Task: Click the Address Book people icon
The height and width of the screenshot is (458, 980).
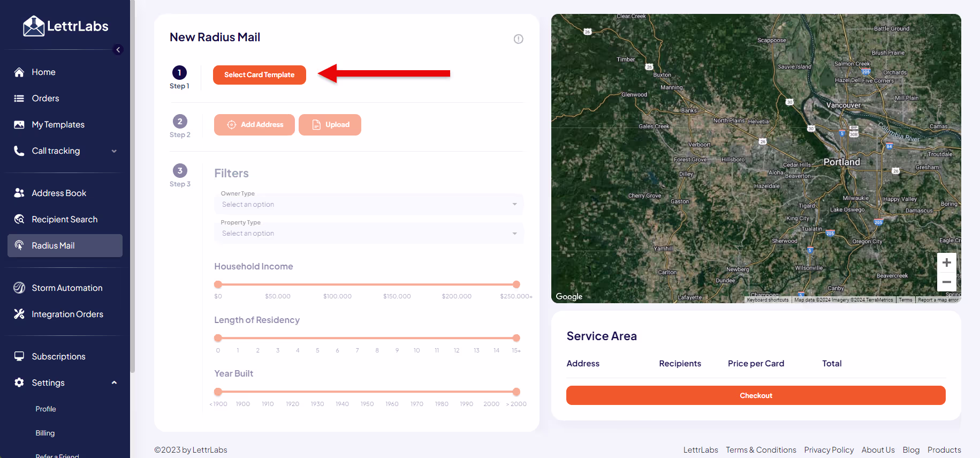Action: pyautogui.click(x=19, y=193)
